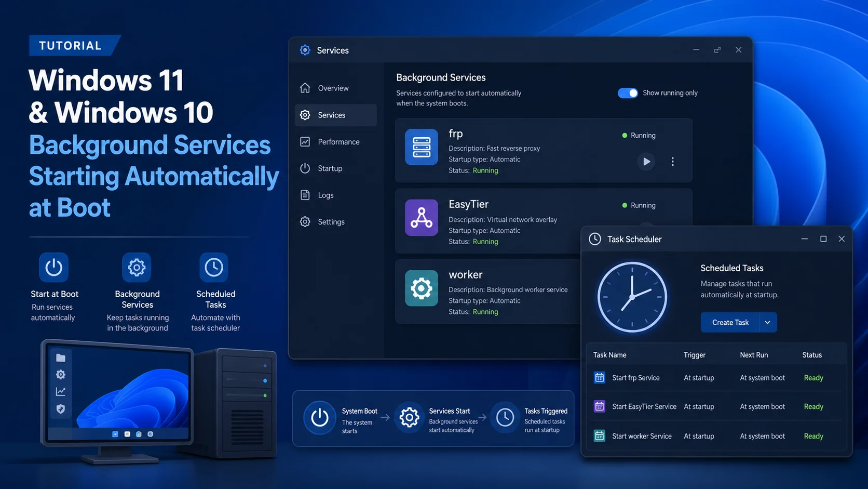
Task: Click Ready status in the Start worker Service row
Action: click(813, 436)
